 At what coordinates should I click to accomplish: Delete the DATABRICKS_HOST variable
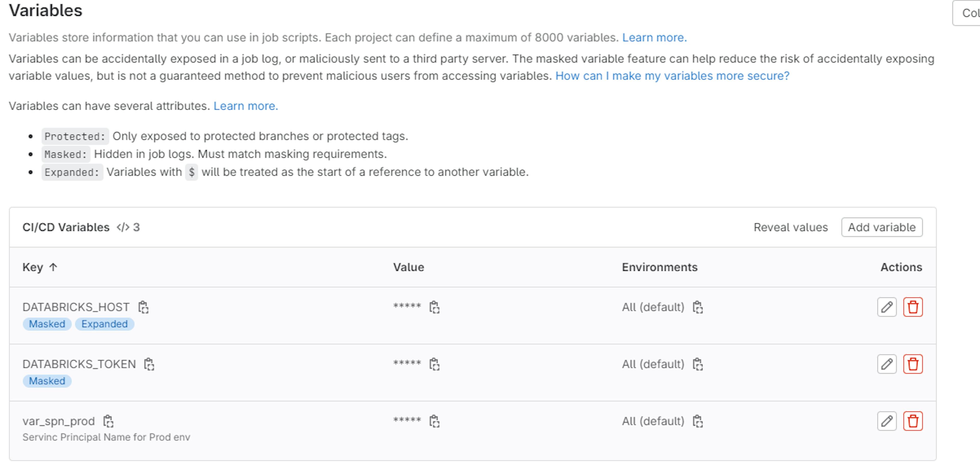[x=913, y=307]
